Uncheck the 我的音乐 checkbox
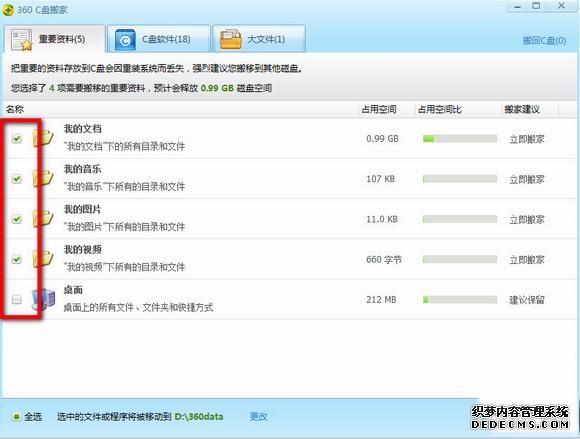This screenshot has width=580, height=439. (17, 179)
